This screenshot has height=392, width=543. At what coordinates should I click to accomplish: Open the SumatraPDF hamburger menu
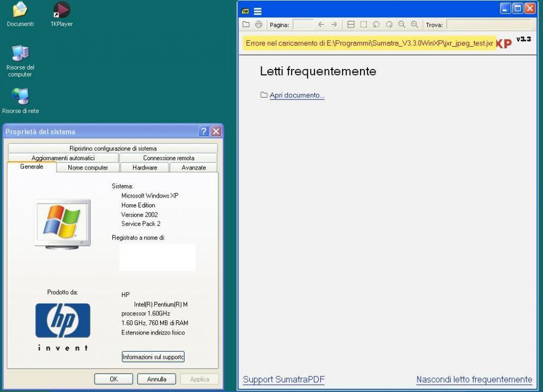[258, 11]
